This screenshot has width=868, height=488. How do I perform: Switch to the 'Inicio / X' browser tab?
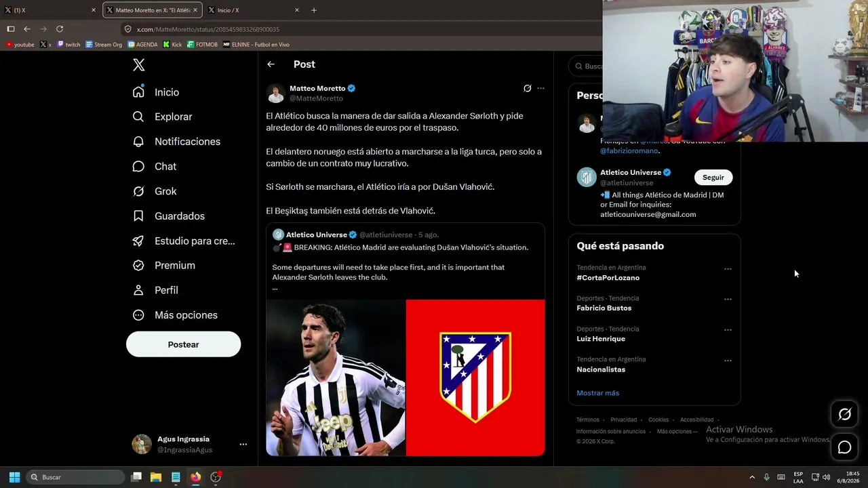tap(254, 10)
